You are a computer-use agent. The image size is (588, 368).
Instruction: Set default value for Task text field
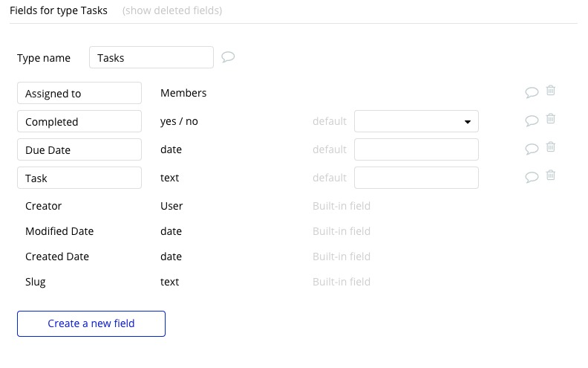point(416,178)
